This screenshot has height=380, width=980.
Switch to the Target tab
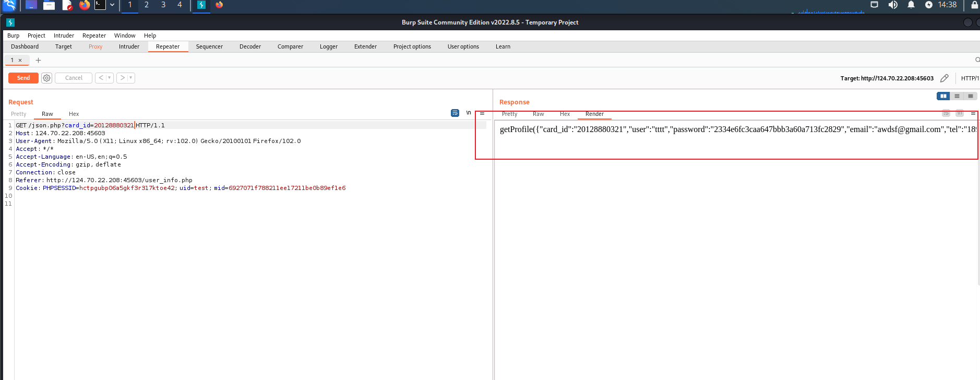(x=64, y=46)
